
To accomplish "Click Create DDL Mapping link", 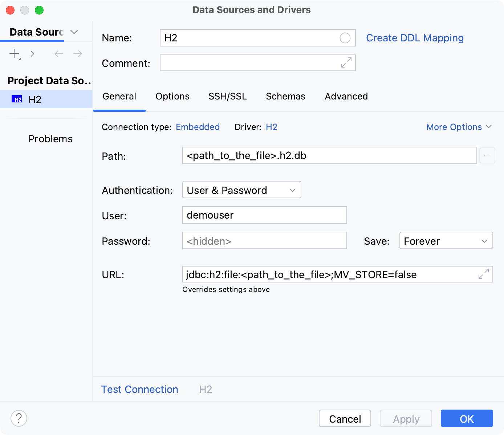I will pyautogui.click(x=415, y=38).
